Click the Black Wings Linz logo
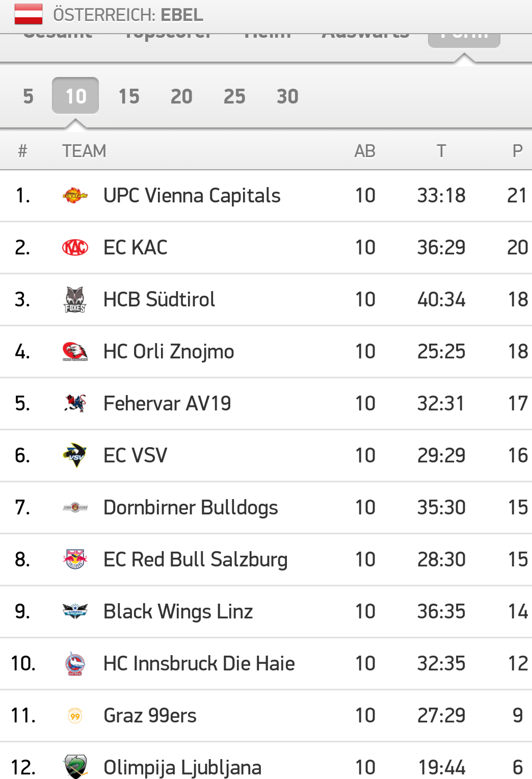The height and width of the screenshot is (779, 532). click(75, 611)
